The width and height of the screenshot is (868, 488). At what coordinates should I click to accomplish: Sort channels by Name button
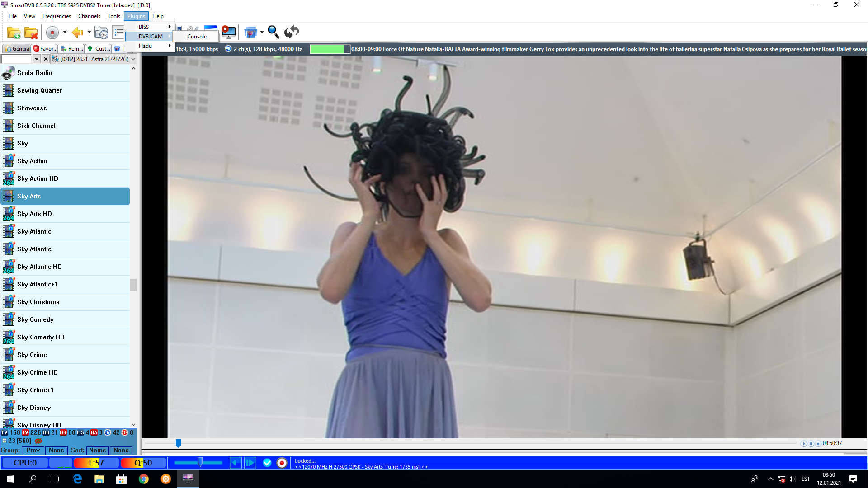97,450
